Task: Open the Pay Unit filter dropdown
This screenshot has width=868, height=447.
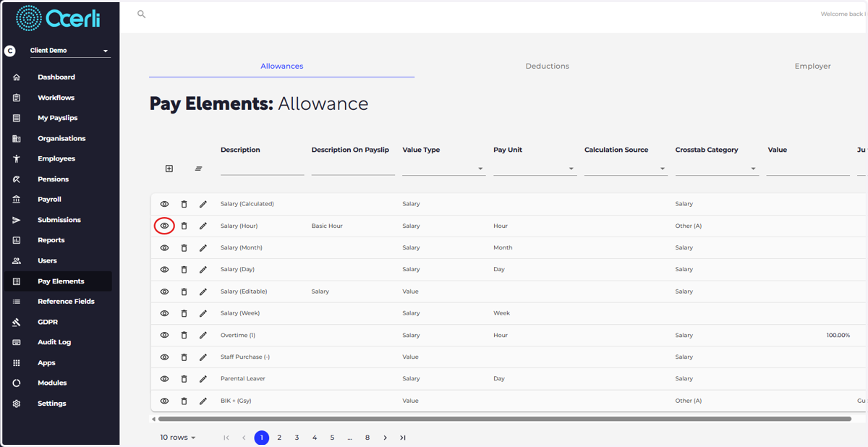Action: 535,169
